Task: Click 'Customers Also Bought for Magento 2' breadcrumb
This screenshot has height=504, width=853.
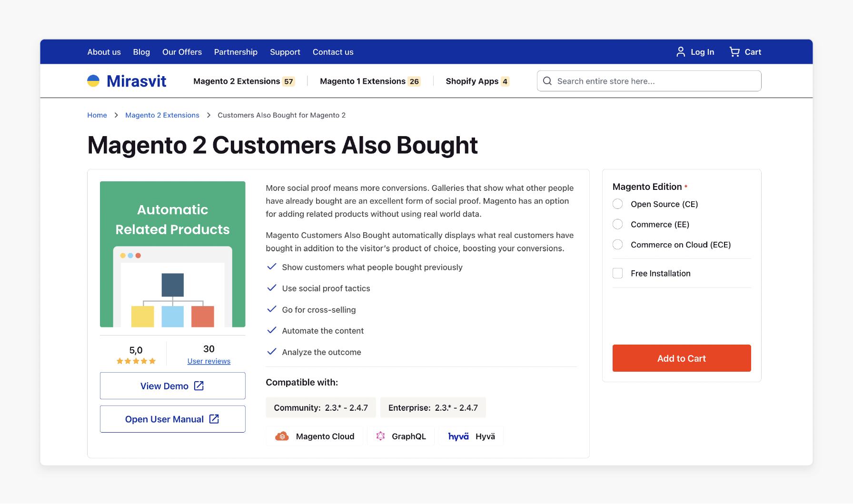Action: pyautogui.click(x=282, y=115)
